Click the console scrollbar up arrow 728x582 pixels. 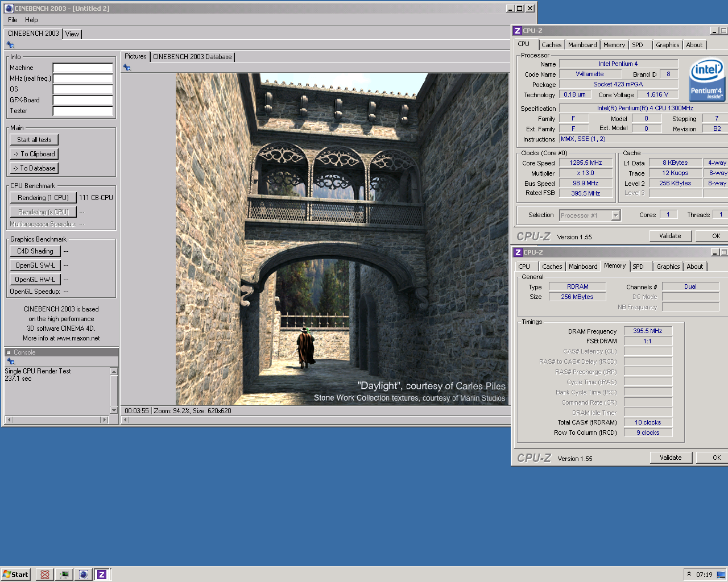point(114,371)
